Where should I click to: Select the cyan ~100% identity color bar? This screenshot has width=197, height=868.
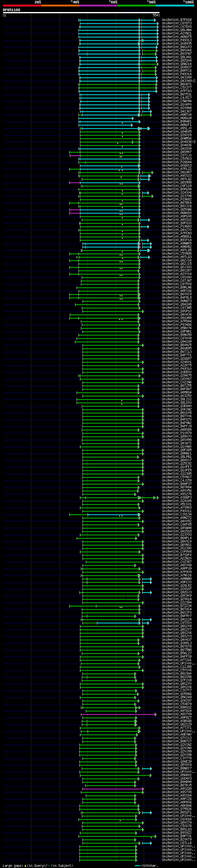click(175, 6)
